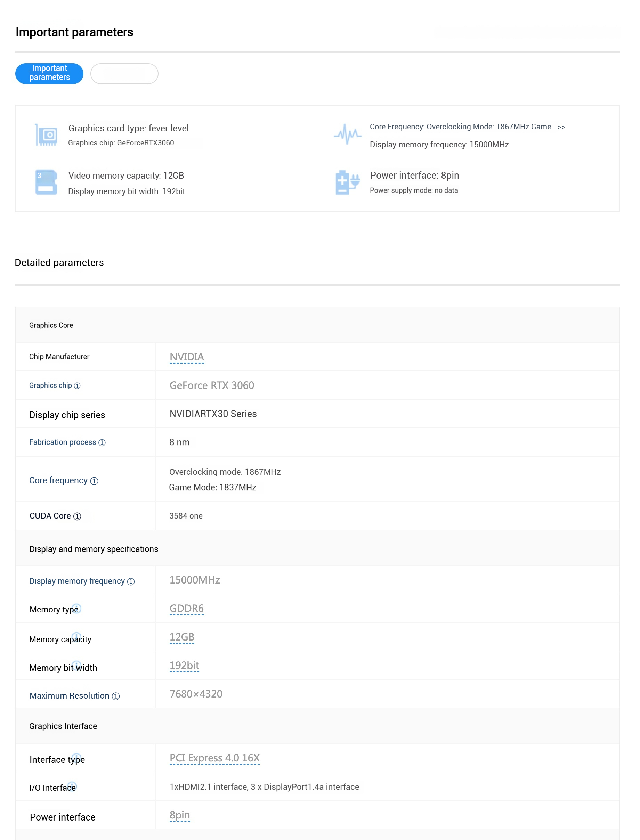Click the Graphics chip label link

click(x=51, y=385)
